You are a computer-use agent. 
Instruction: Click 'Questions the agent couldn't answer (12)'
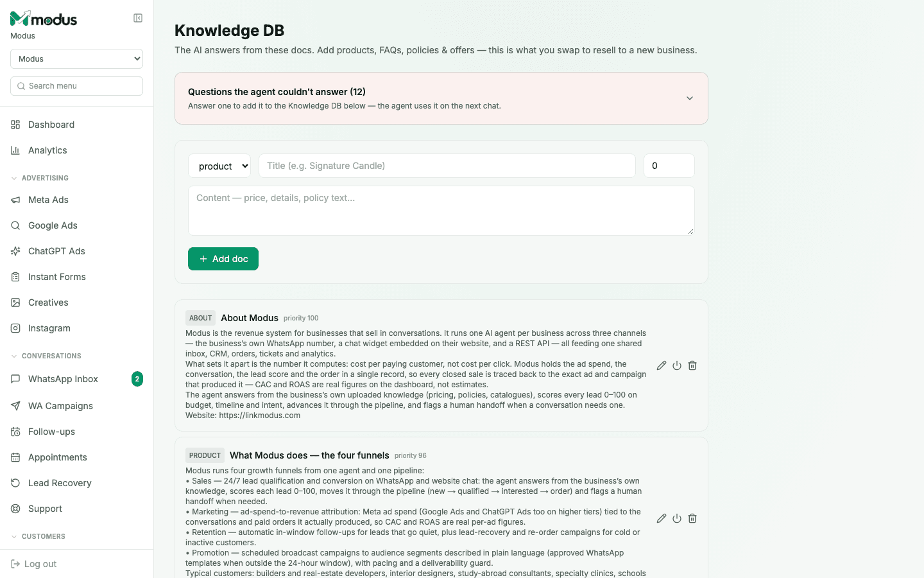click(x=277, y=92)
